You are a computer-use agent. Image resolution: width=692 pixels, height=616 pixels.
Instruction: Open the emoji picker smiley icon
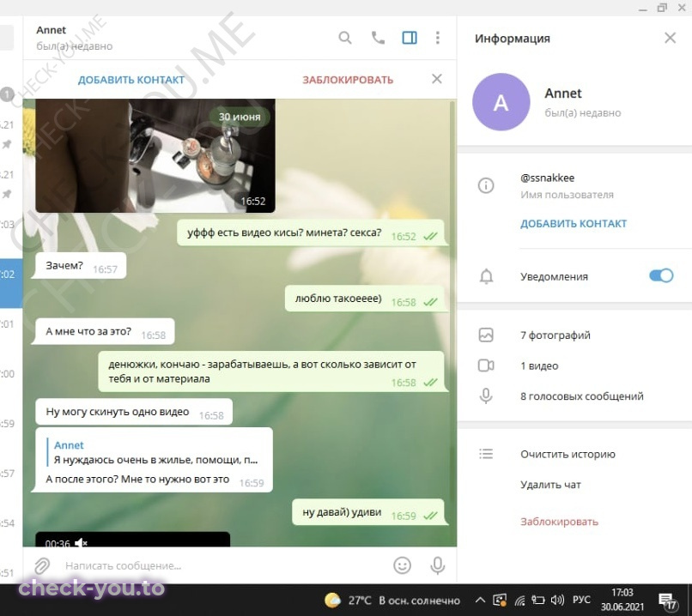[x=402, y=565]
